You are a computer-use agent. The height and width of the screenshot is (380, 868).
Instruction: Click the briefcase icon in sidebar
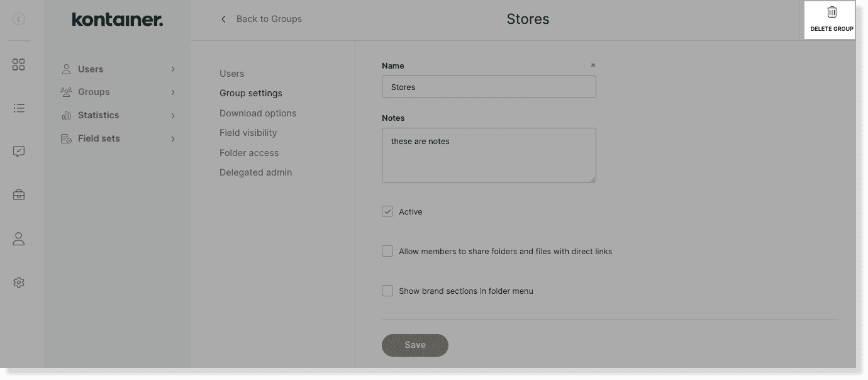(x=19, y=194)
